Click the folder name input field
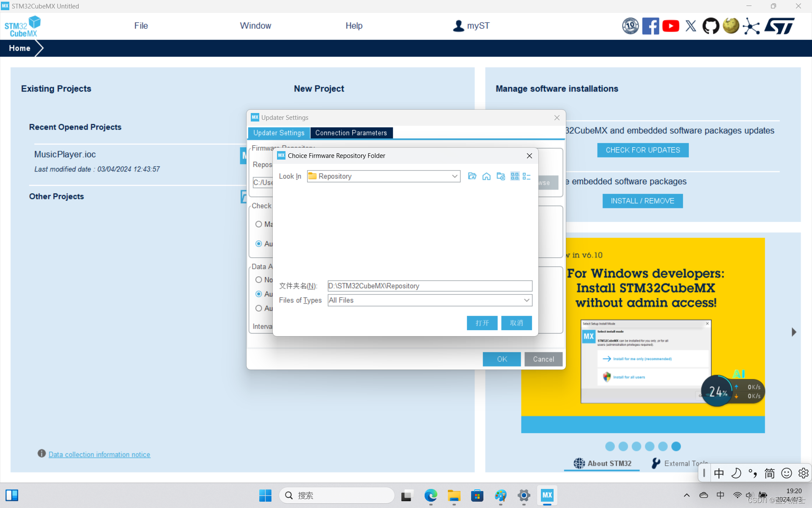Screen dimensions: 812x508 pyautogui.click(x=429, y=286)
